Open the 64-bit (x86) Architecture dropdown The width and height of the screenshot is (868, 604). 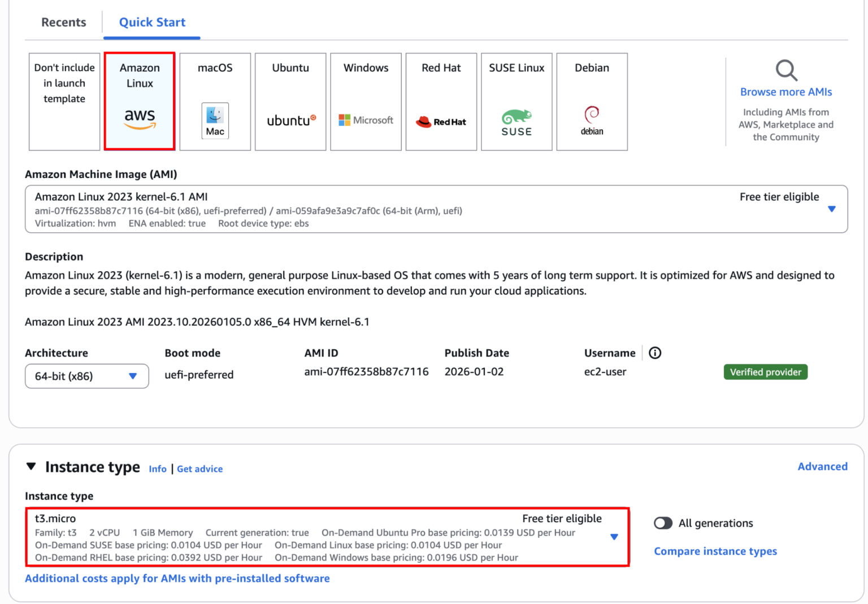tap(86, 376)
